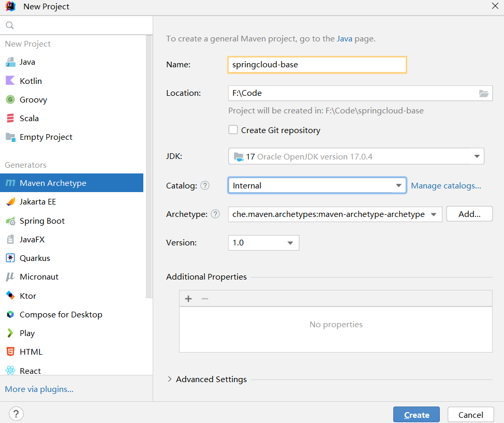Click the Jakarta EE icon

pos(10,202)
